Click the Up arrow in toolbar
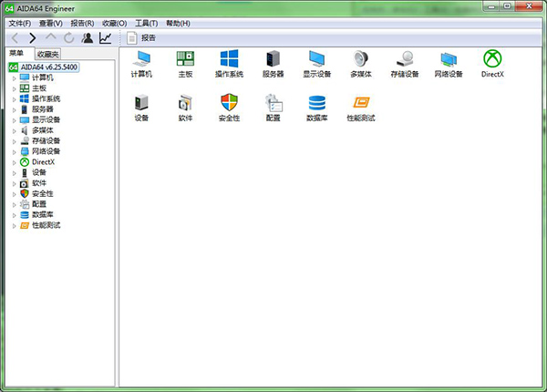This screenshot has width=547, height=392. pos(51,37)
